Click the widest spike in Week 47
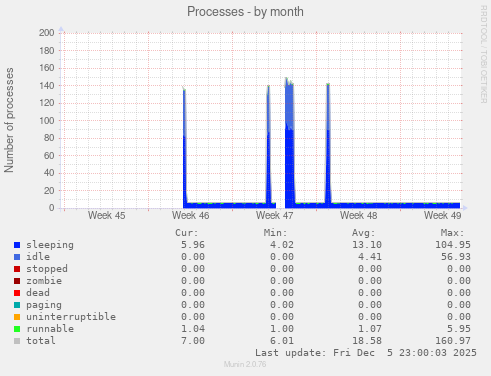Image resolution: width=491 pixels, height=376 pixels. click(289, 143)
